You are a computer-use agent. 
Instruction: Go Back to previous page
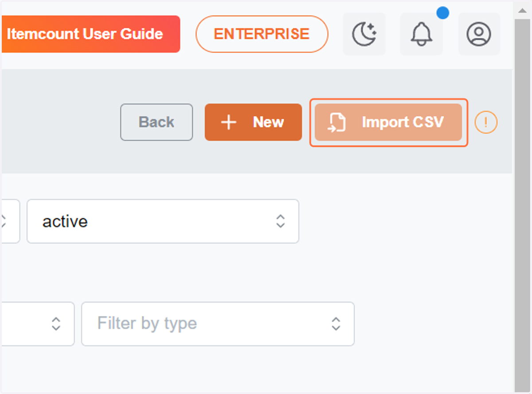(x=156, y=122)
